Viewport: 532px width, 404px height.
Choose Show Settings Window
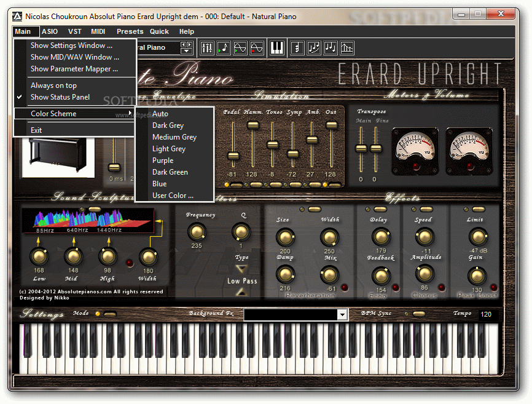75,46
